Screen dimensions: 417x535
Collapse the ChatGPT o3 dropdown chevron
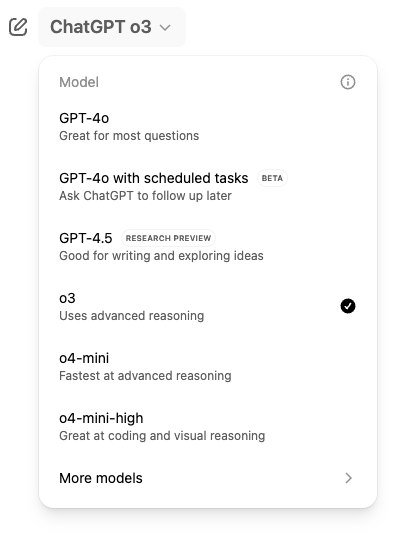coord(165,27)
